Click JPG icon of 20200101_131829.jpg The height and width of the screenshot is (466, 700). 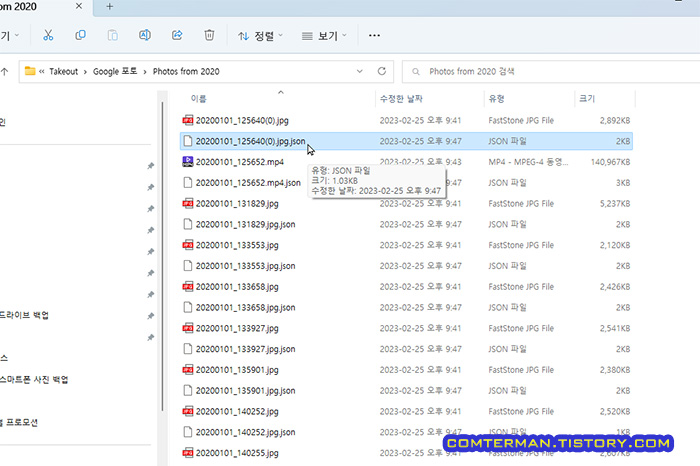pos(188,204)
